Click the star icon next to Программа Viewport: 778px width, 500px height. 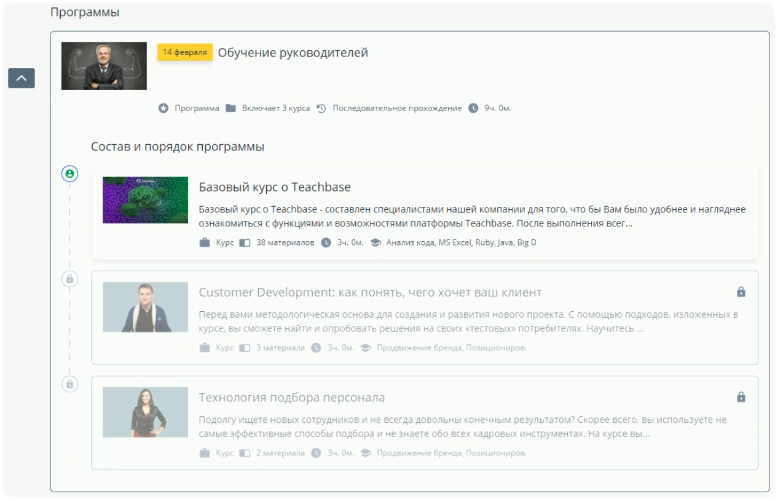click(163, 108)
